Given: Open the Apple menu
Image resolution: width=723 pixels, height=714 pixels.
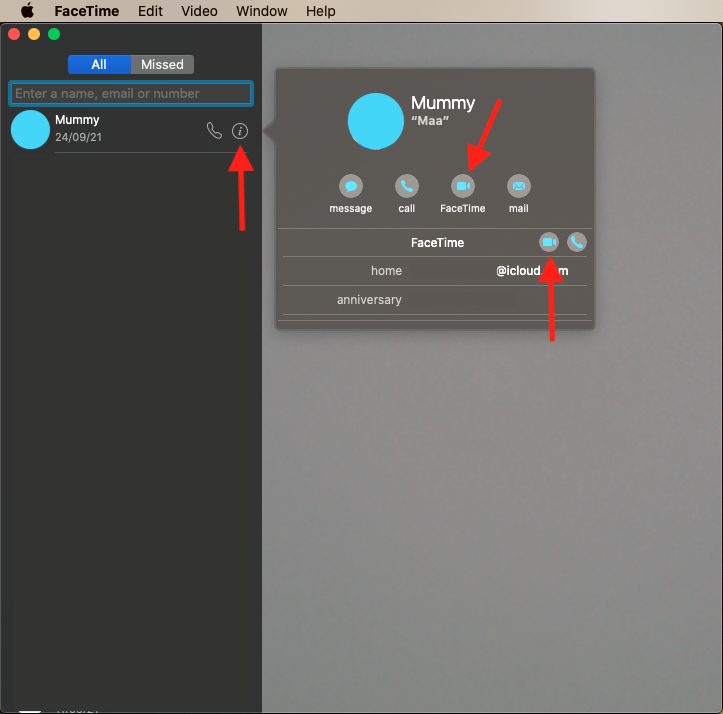Looking at the screenshot, I should (x=27, y=11).
